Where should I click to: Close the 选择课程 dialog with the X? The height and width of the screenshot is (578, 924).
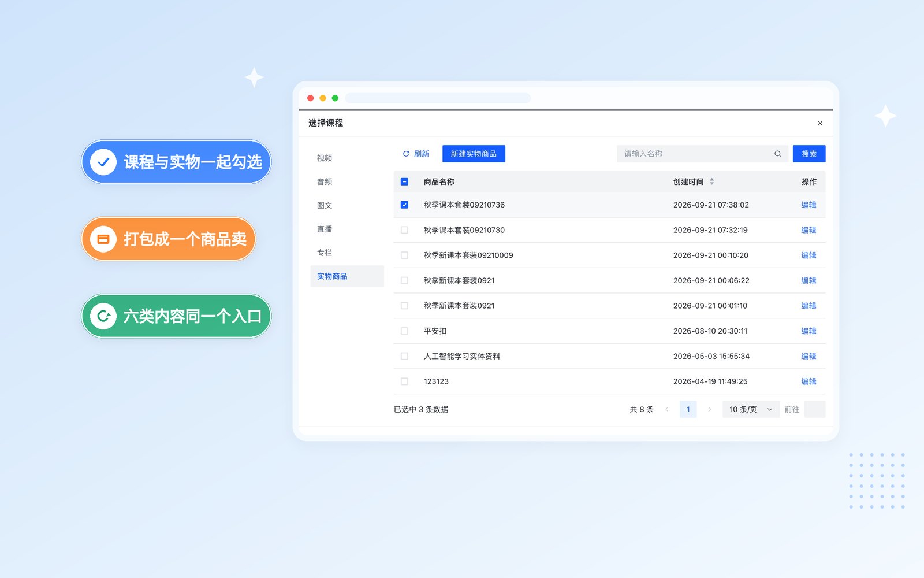tap(820, 123)
